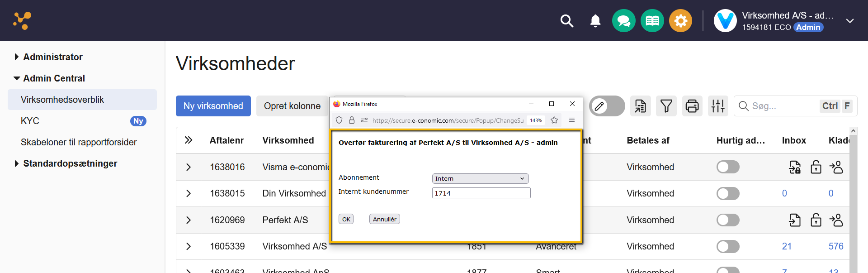
Task: Open the notifications bell
Action: pos(595,21)
